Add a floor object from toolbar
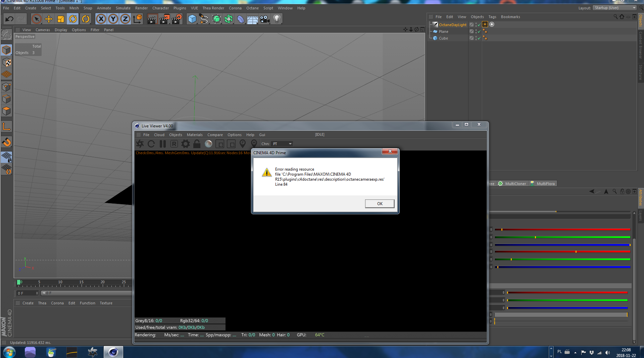 pyautogui.click(x=253, y=19)
